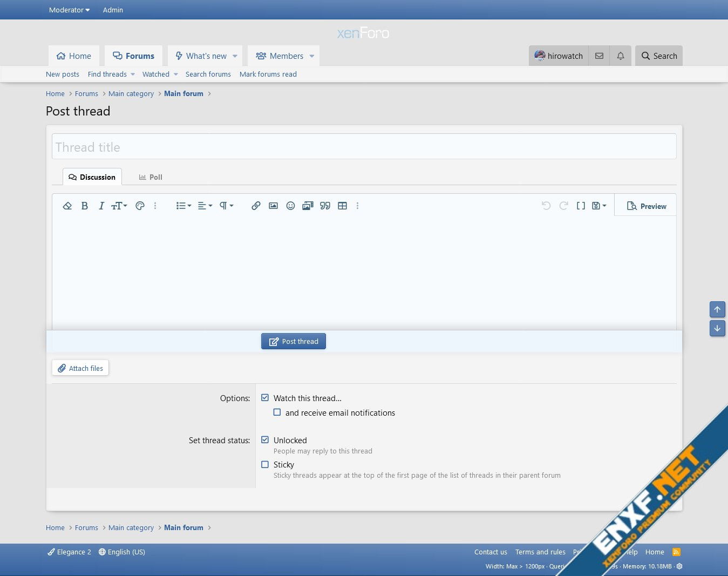Toggle italic text formatting
The height and width of the screenshot is (576, 728).
click(x=101, y=206)
